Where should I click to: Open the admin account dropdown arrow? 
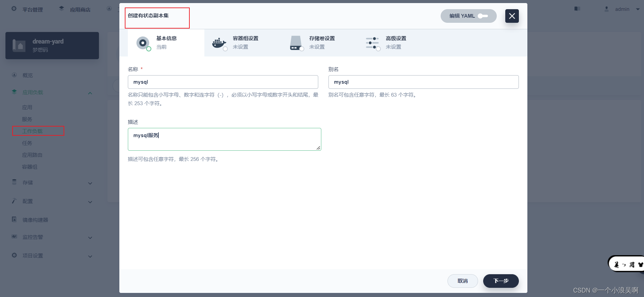[638, 9]
